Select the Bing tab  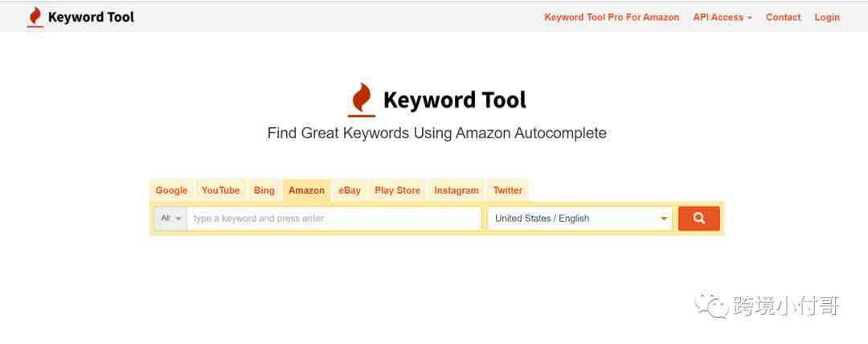click(264, 190)
